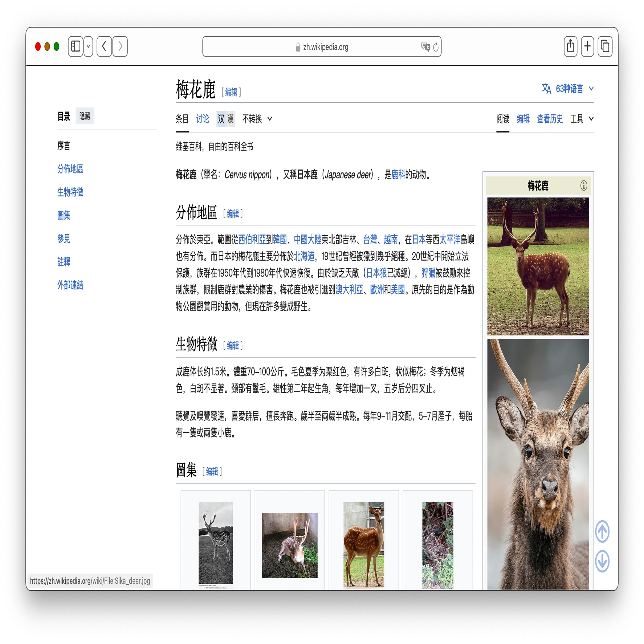Click the info icon in 梅花鹿 infobox

click(x=583, y=186)
